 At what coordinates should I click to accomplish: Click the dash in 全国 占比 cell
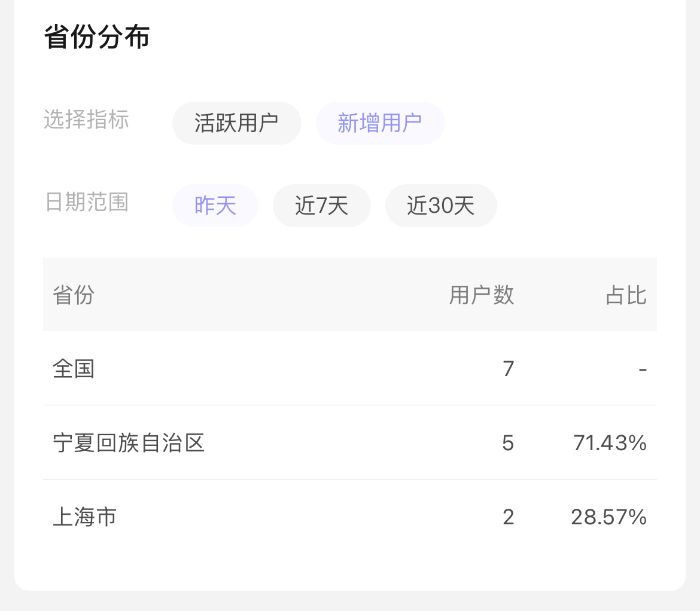[643, 369]
